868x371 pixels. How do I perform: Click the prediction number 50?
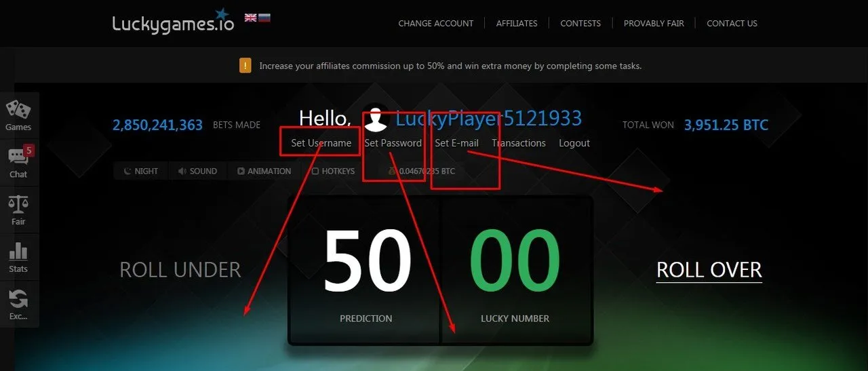[x=366, y=262]
